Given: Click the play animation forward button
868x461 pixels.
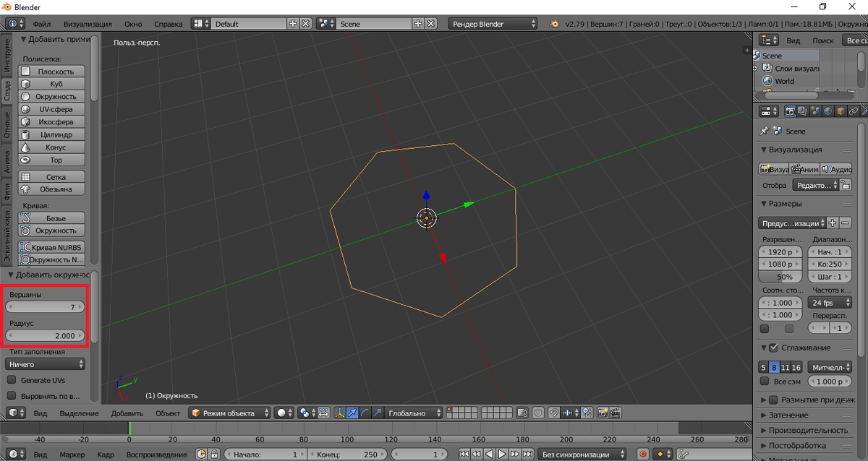Looking at the screenshot, I should click(502, 454).
